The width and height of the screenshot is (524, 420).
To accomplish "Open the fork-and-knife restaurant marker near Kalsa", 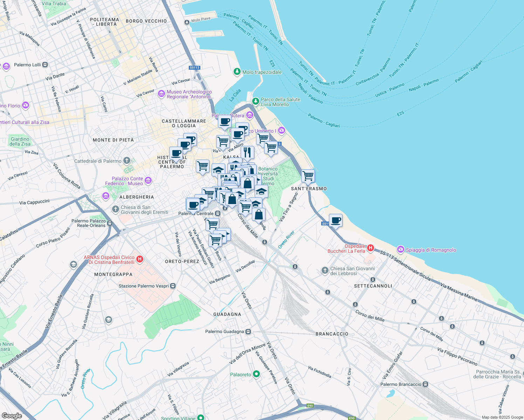I will [247, 153].
